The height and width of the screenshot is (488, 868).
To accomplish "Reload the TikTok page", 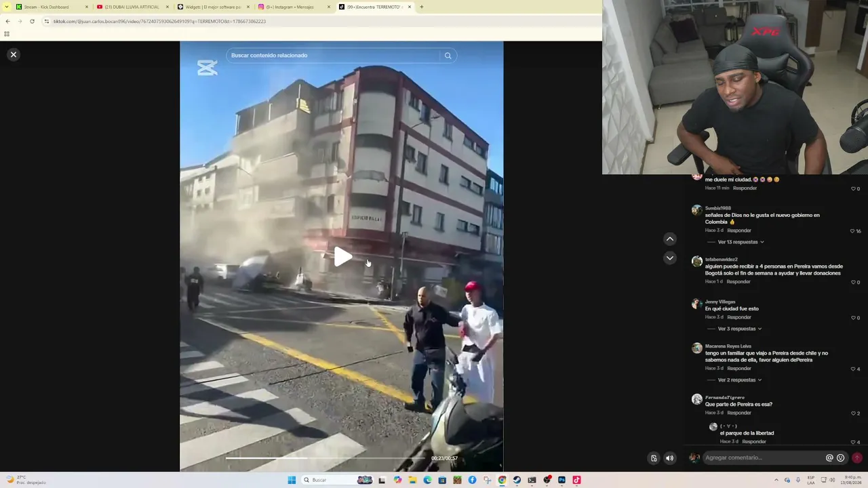I will pos(32,21).
